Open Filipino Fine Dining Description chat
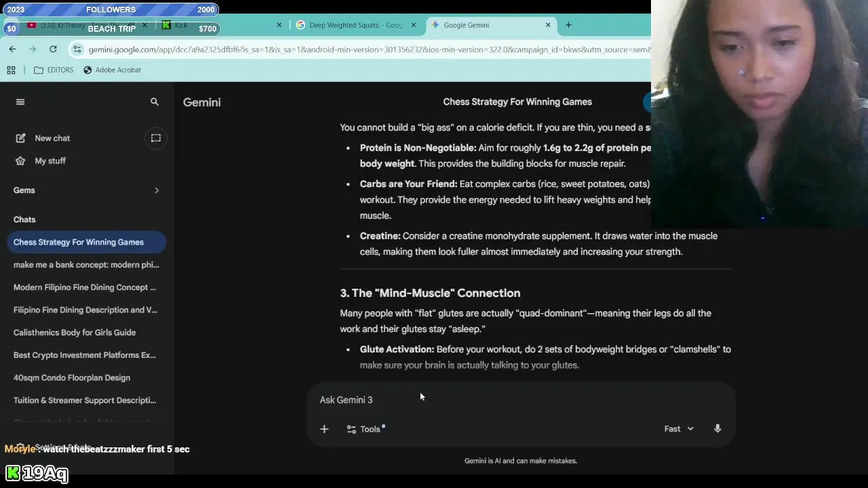The height and width of the screenshot is (488, 868). pyautogui.click(x=86, y=310)
